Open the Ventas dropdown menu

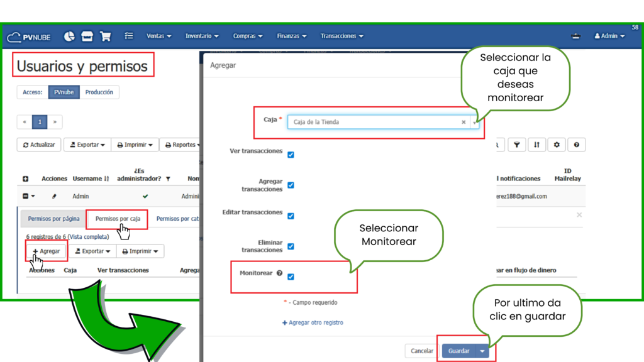click(x=158, y=36)
